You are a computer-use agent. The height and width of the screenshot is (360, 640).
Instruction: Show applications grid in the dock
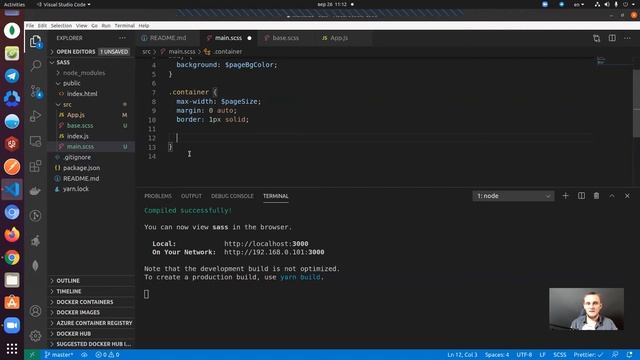click(12, 348)
